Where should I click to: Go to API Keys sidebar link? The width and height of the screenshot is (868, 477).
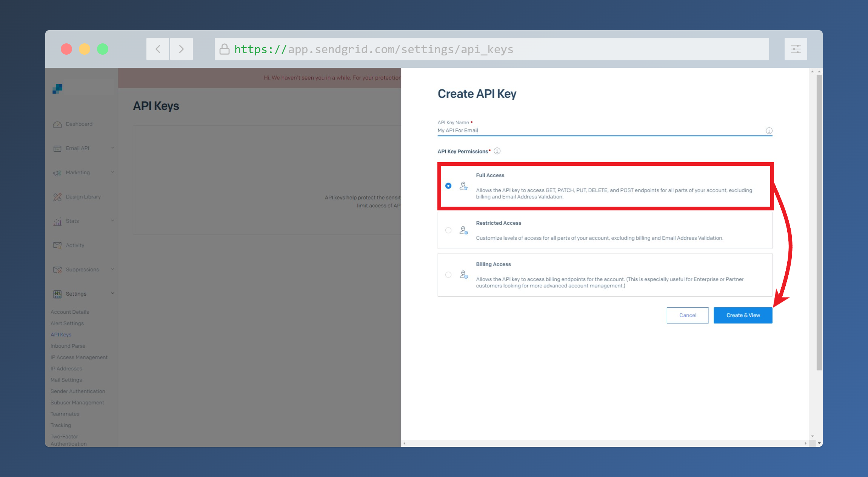coord(61,335)
